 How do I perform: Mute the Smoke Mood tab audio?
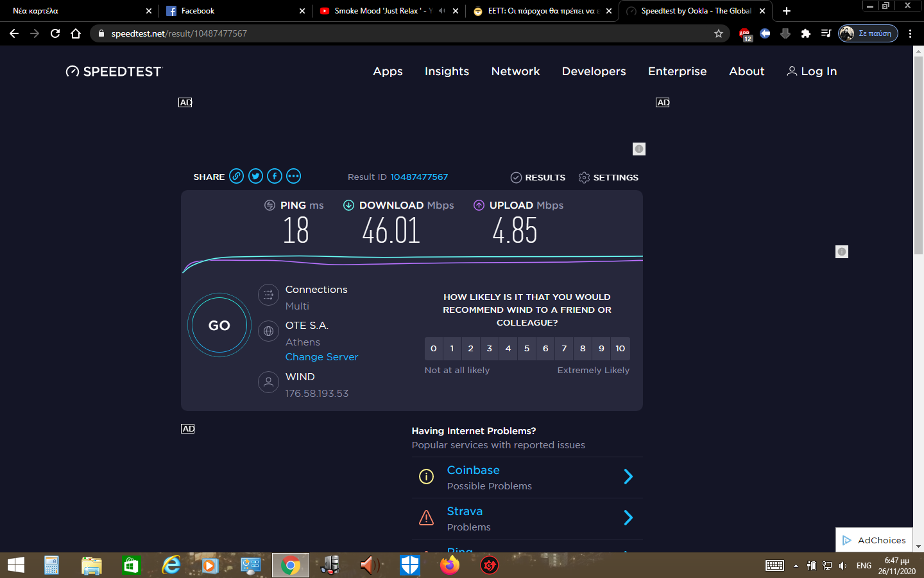[x=441, y=11]
